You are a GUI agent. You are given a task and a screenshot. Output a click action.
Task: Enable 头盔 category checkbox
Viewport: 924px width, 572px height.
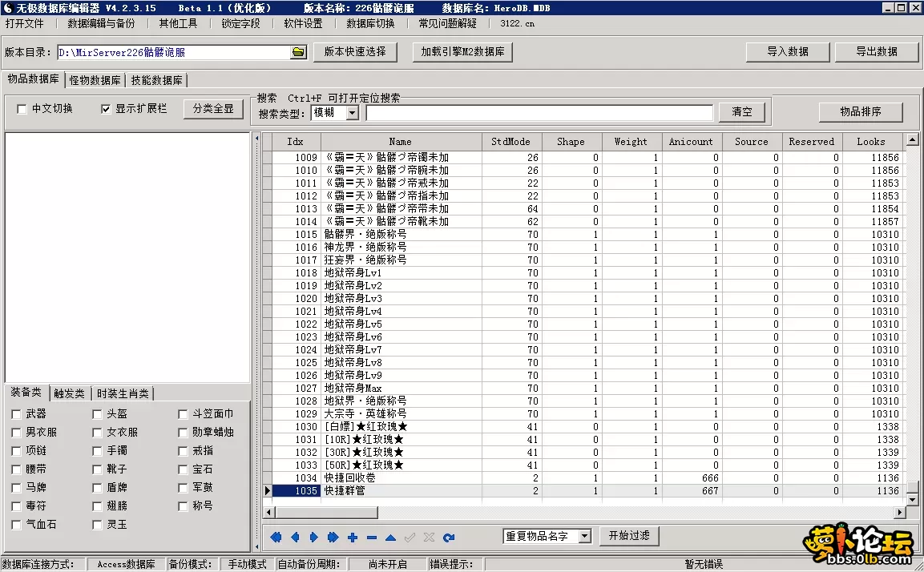(97, 414)
